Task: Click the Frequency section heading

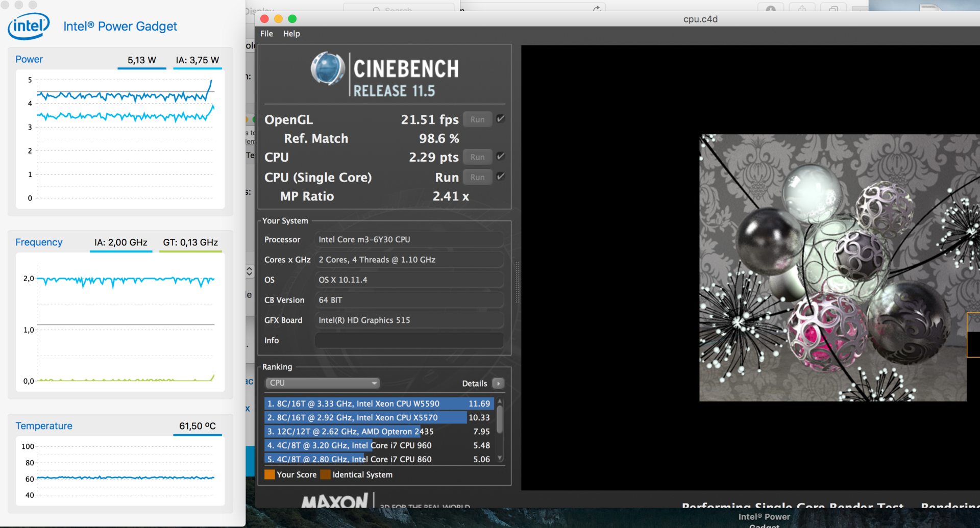Action: point(39,242)
